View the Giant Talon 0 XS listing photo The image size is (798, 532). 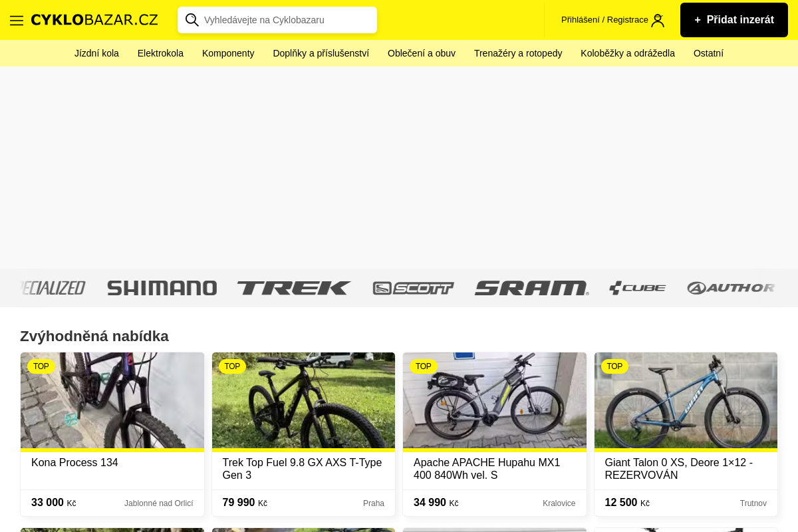[686, 400]
